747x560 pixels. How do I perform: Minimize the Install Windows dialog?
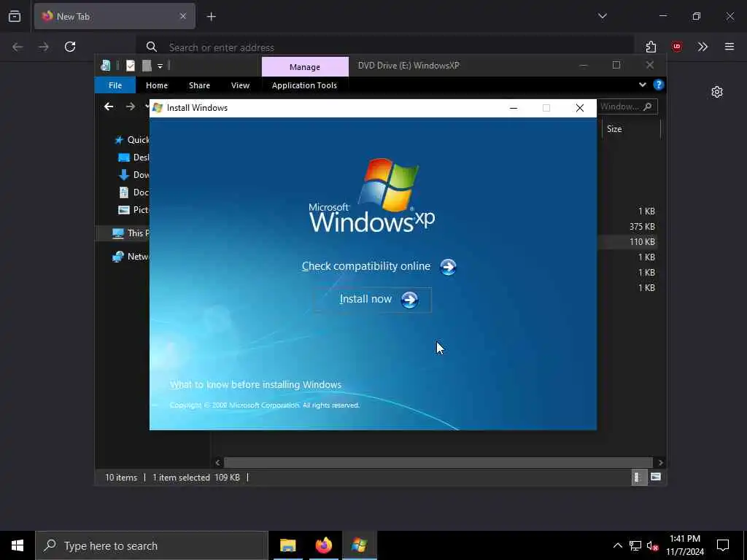click(x=514, y=108)
